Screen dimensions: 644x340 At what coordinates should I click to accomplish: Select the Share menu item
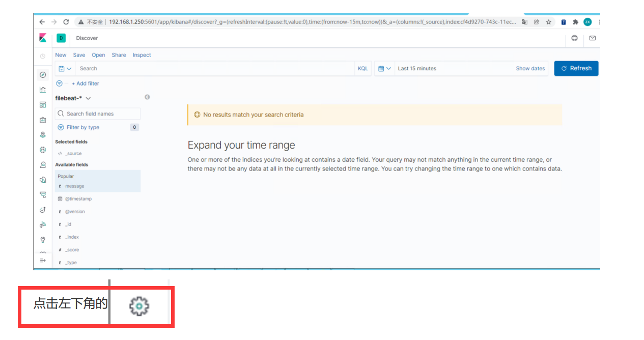coord(119,55)
